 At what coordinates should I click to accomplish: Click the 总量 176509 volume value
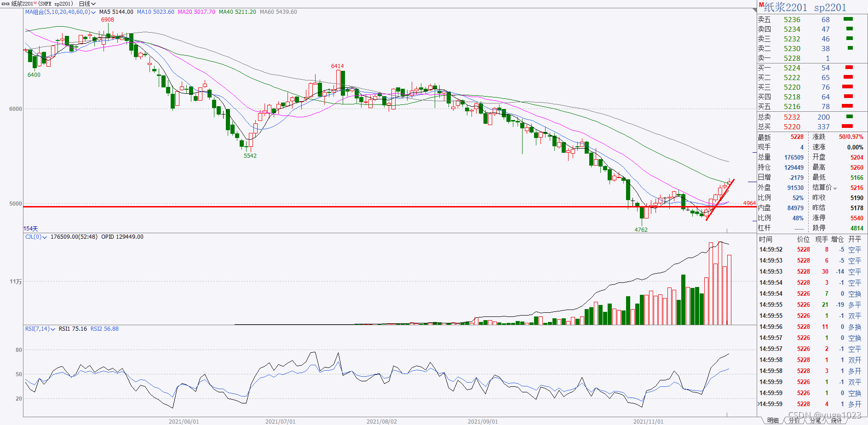pos(794,157)
